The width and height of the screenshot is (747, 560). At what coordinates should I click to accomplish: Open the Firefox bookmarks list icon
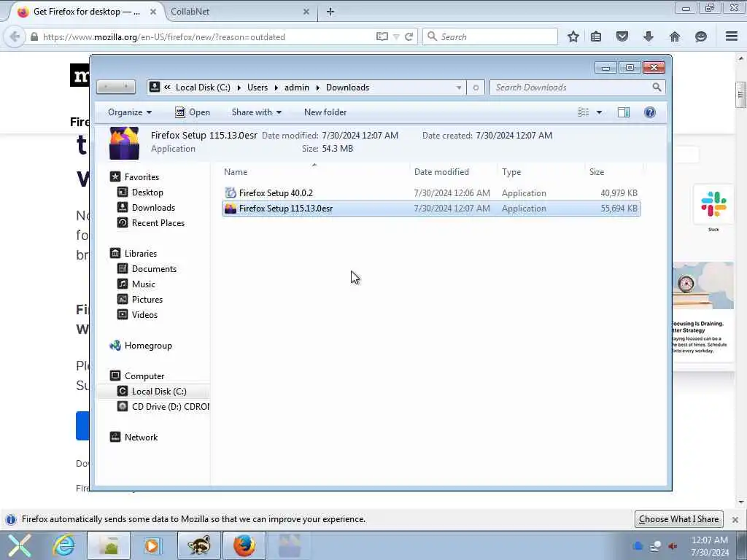pos(596,36)
